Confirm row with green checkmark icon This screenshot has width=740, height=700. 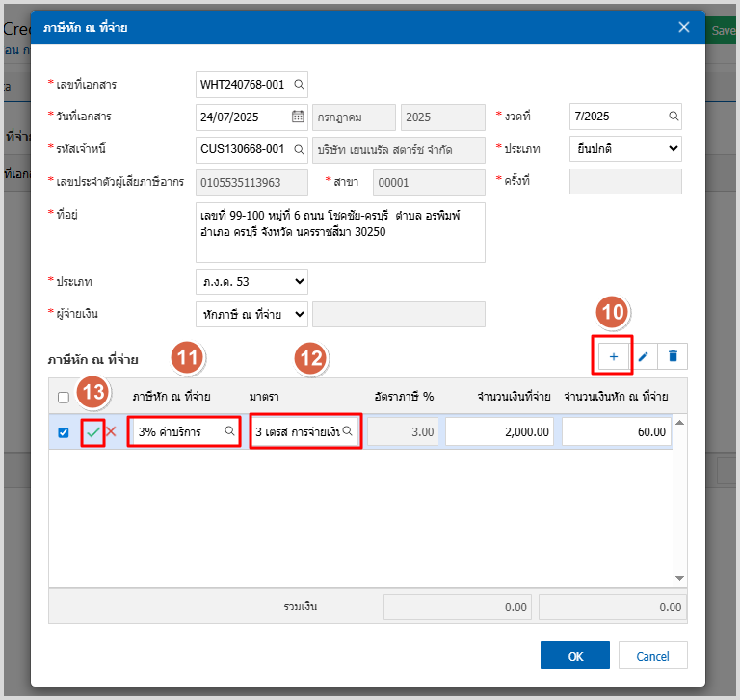(92, 432)
